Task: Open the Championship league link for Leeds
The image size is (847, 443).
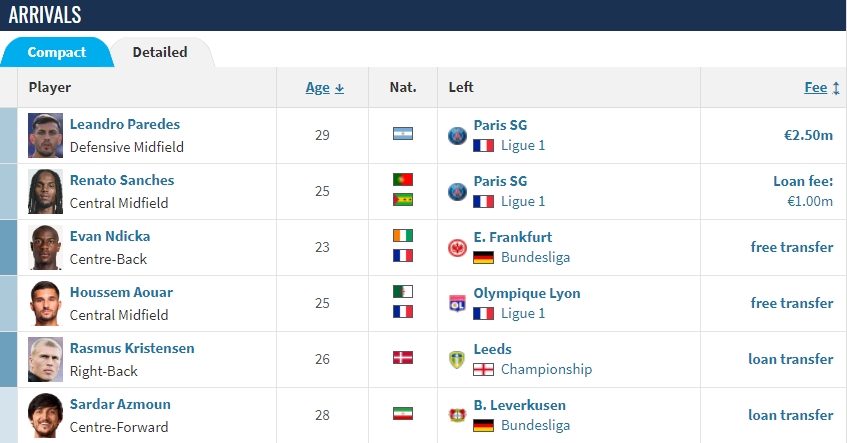Action: (546, 370)
